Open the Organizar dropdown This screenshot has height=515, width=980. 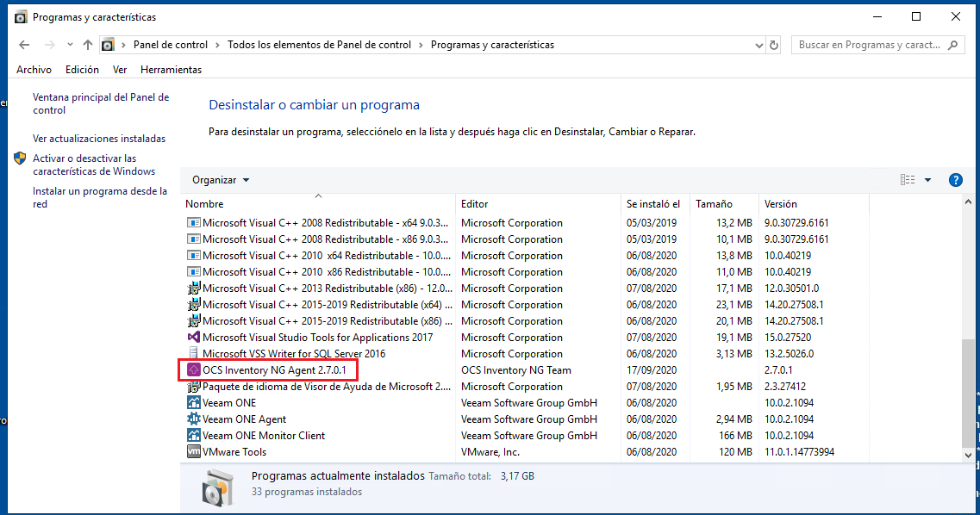[220, 179]
